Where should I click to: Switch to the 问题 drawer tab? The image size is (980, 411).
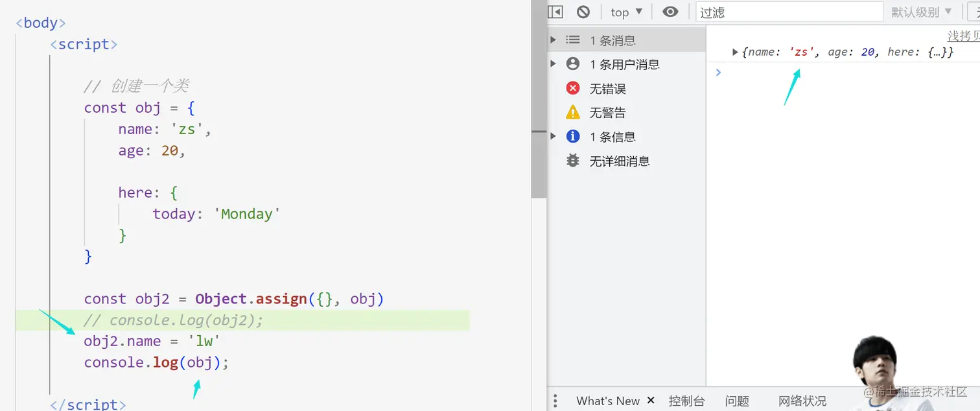(x=737, y=401)
